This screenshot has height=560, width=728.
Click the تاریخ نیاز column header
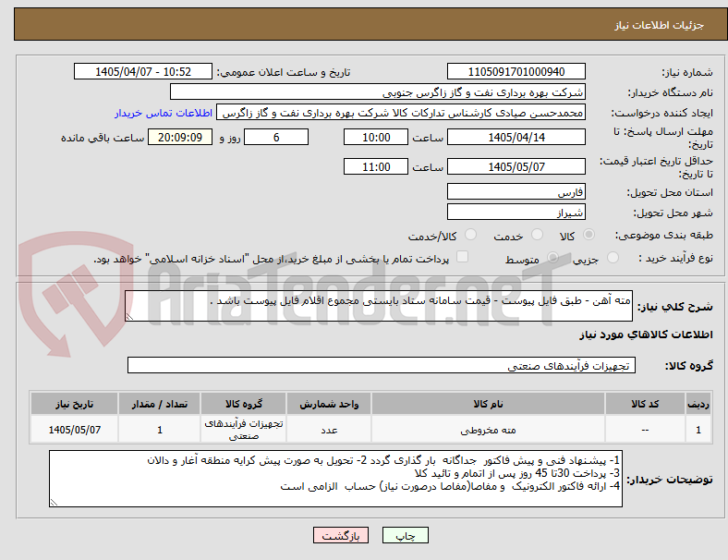pos(74,404)
